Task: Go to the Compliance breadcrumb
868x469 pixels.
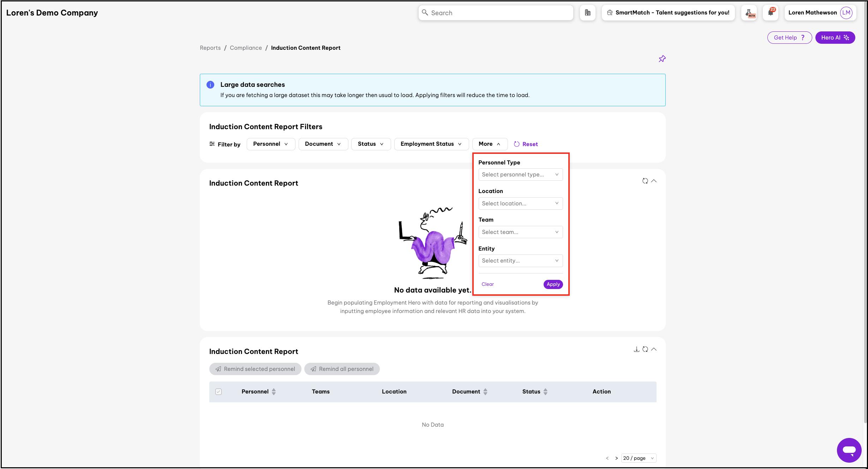Action: point(246,48)
